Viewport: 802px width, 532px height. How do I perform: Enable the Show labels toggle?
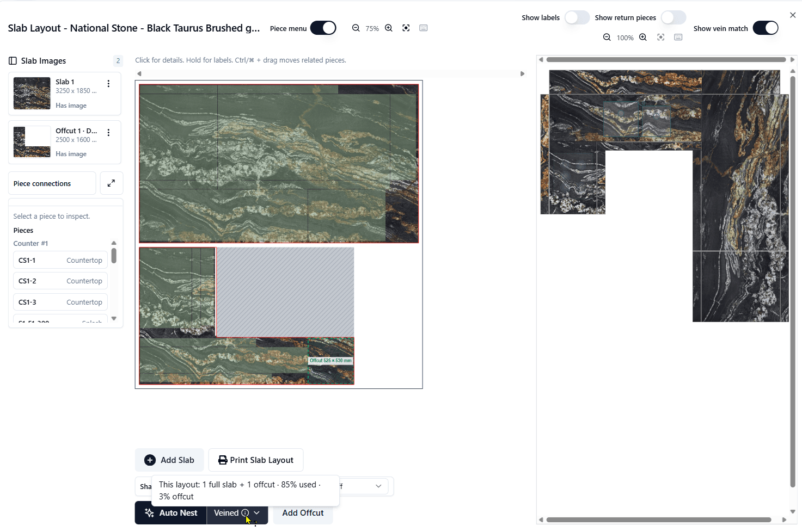tap(577, 17)
